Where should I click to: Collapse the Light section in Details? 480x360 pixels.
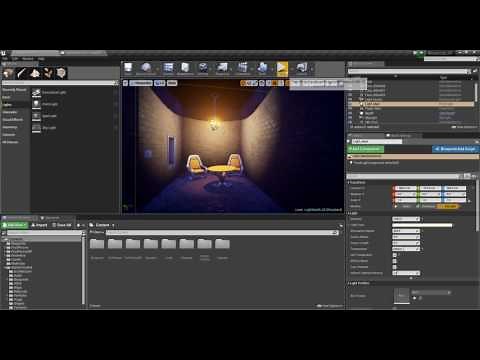[x=349, y=213]
